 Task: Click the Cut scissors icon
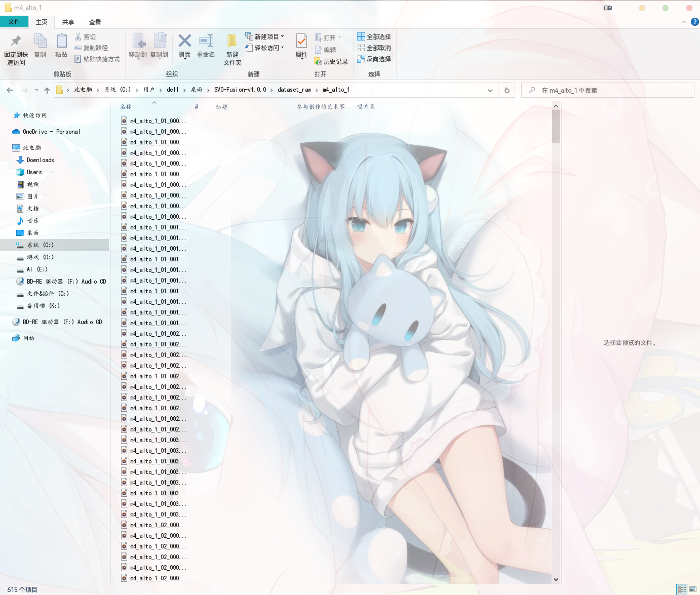tap(78, 36)
